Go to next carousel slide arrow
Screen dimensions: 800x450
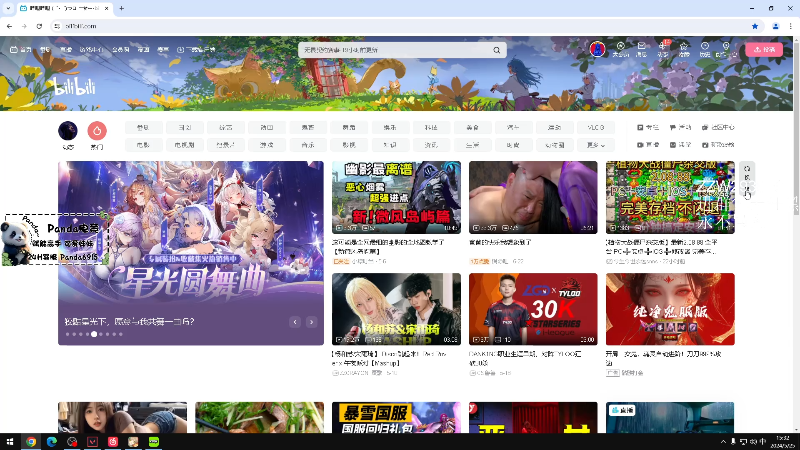click(311, 322)
